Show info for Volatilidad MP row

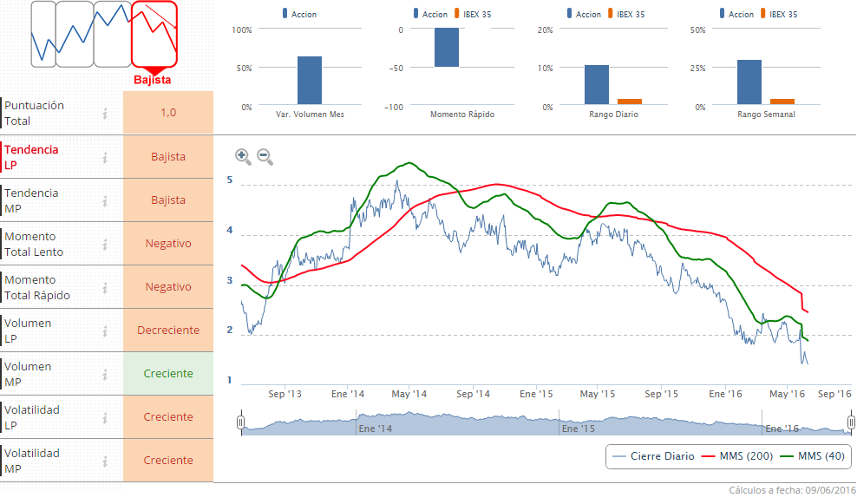tap(105, 461)
